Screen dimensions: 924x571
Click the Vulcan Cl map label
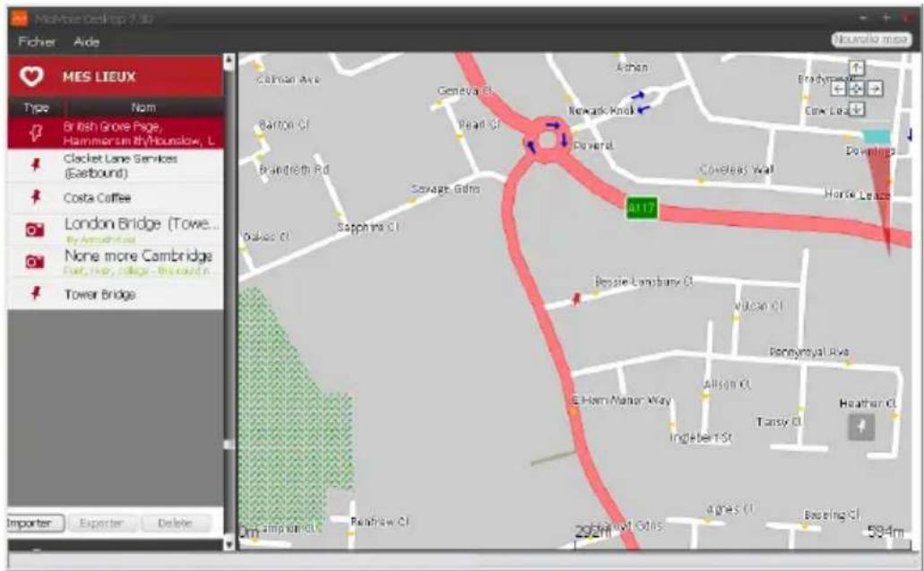pyautogui.click(x=758, y=306)
